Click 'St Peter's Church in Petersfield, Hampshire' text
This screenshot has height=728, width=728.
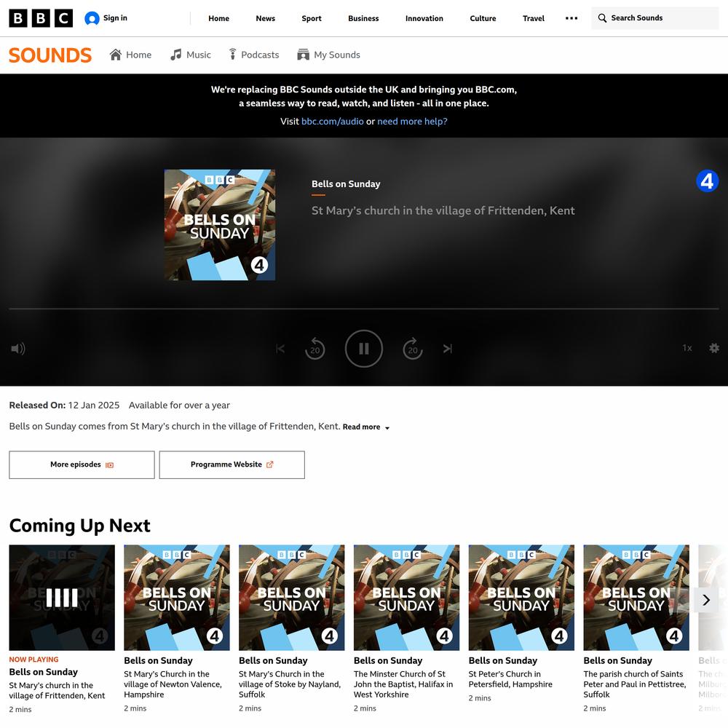(x=510, y=679)
